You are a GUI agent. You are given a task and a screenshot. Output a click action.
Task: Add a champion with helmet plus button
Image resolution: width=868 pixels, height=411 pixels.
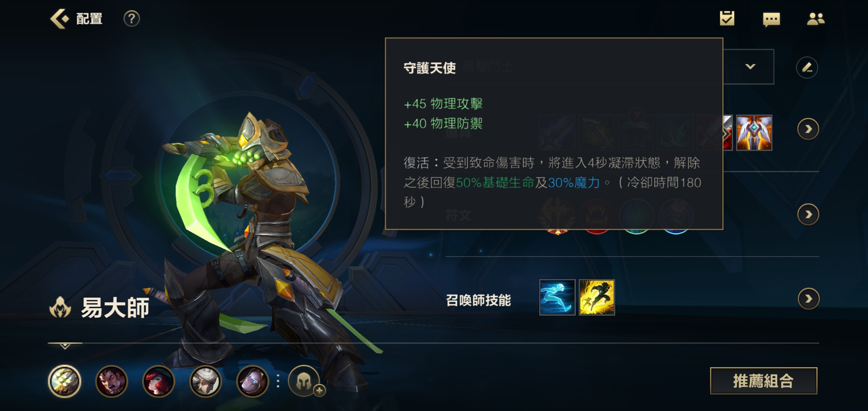click(305, 381)
